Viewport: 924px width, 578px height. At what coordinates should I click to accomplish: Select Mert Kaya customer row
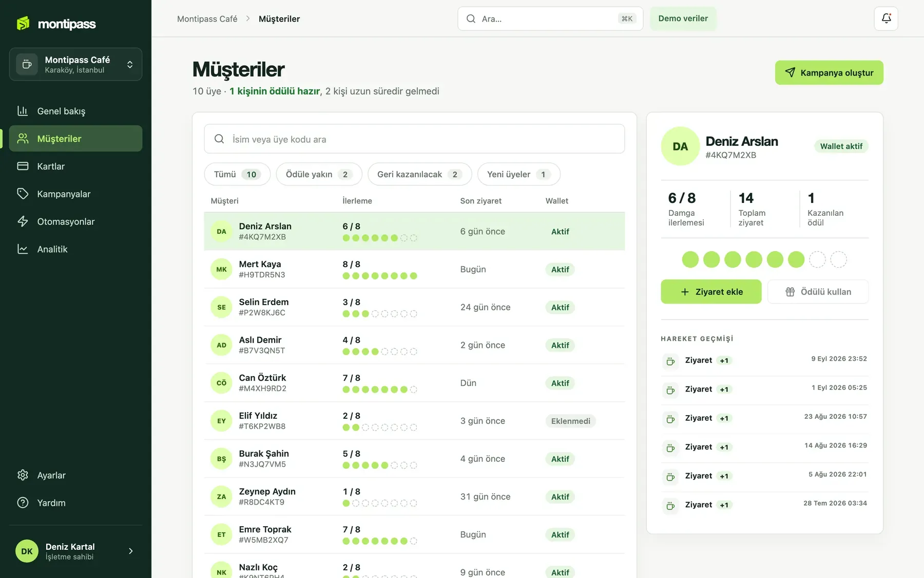(x=414, y=269)
